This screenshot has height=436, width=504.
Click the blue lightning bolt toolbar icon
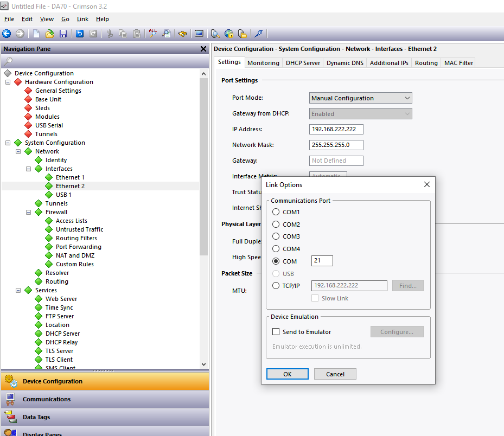pyautogui.click(x=258, y=34)
